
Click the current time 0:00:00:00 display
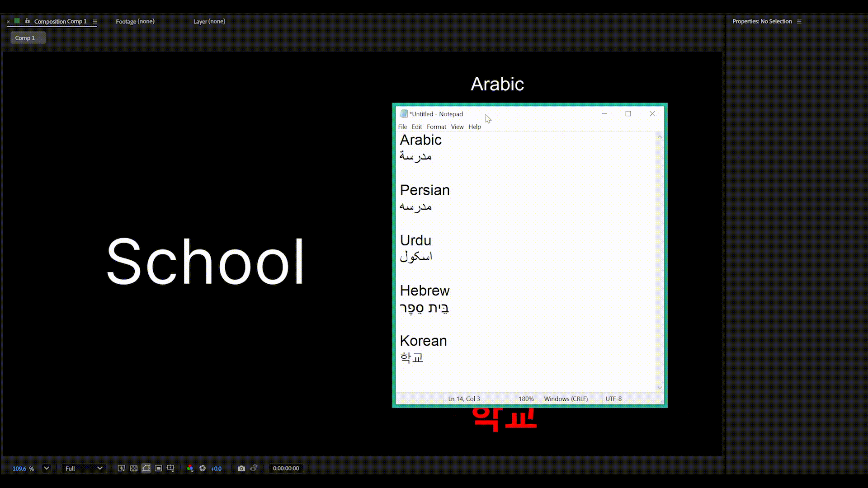pyautogui.click(x=286, y=469)
